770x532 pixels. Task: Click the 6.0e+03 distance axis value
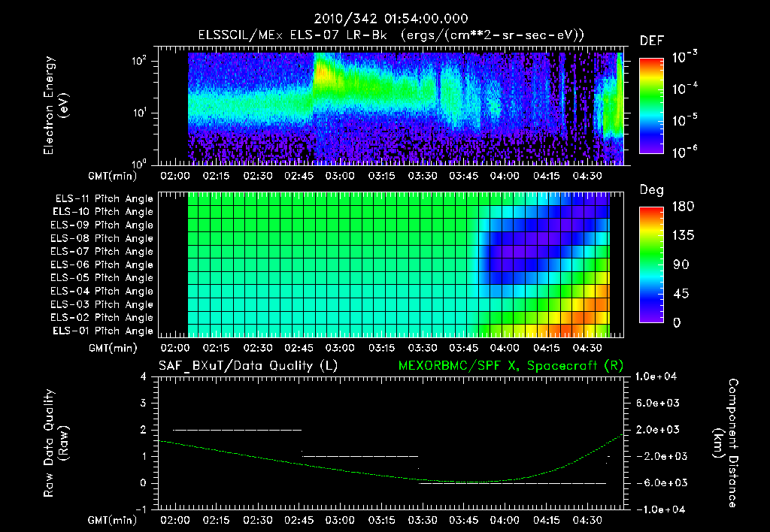(x=657, y=403)
